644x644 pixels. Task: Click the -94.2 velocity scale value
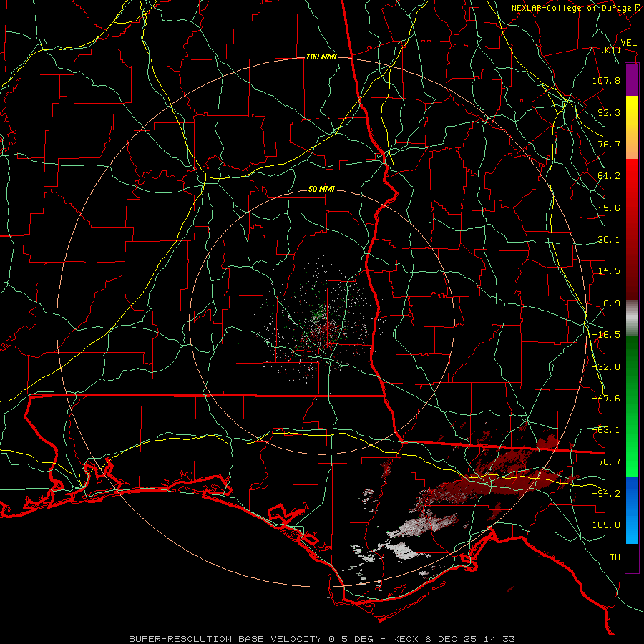(x=606, y=494)
